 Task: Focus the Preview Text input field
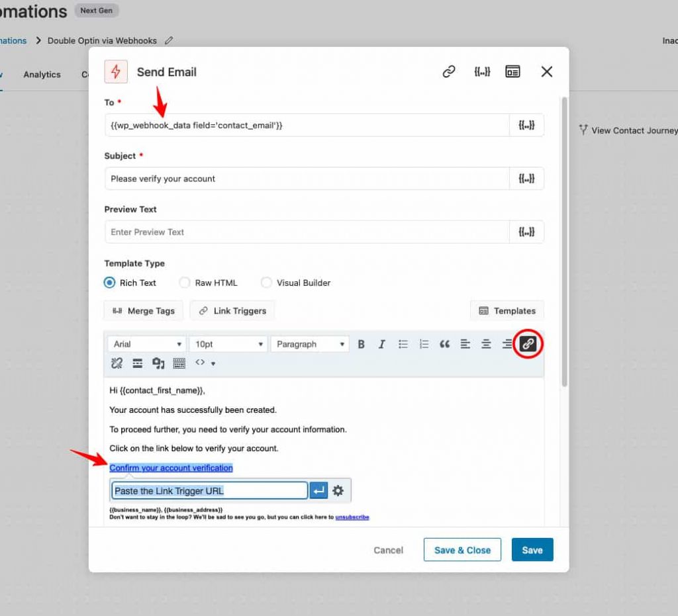(307, 232)
